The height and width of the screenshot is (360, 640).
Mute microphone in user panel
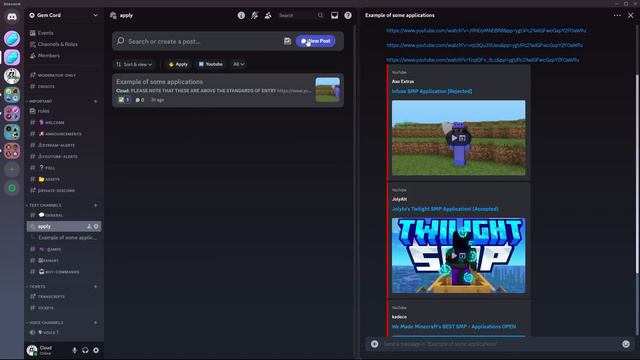[x=74, y=350]
